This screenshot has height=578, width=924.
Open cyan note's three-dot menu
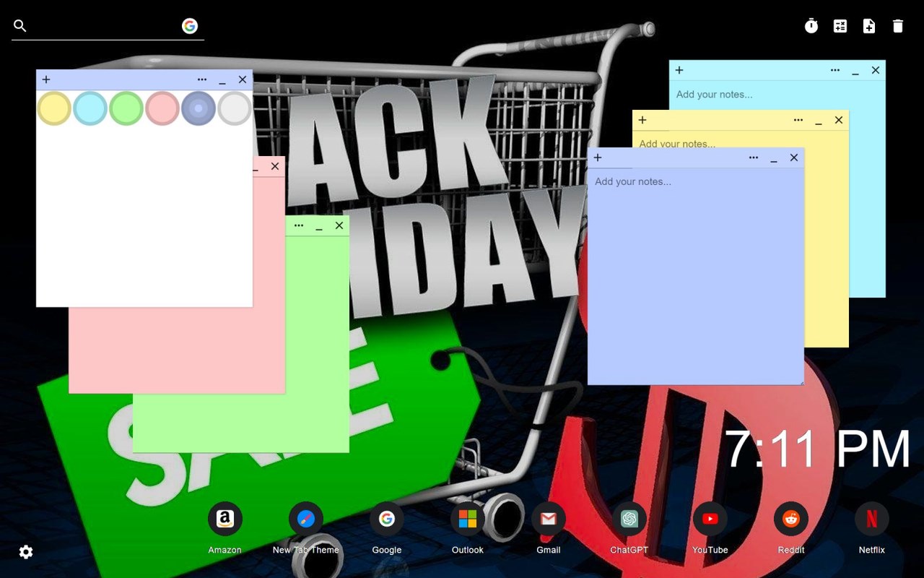tap(835, 70)
